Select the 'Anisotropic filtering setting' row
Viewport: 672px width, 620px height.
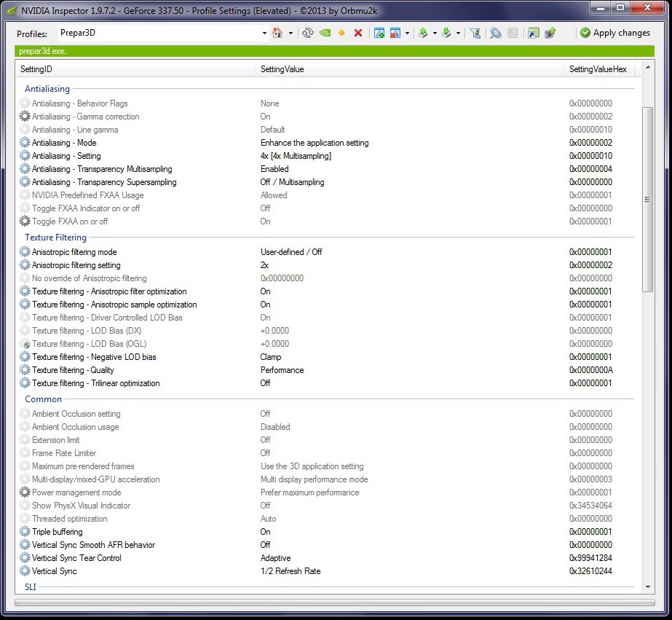pyautogui.click(x=328, y=265)
